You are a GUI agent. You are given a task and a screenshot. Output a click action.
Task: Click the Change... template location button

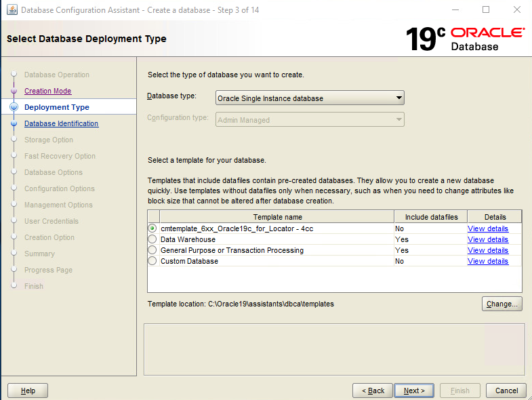[x=502, y=304]
